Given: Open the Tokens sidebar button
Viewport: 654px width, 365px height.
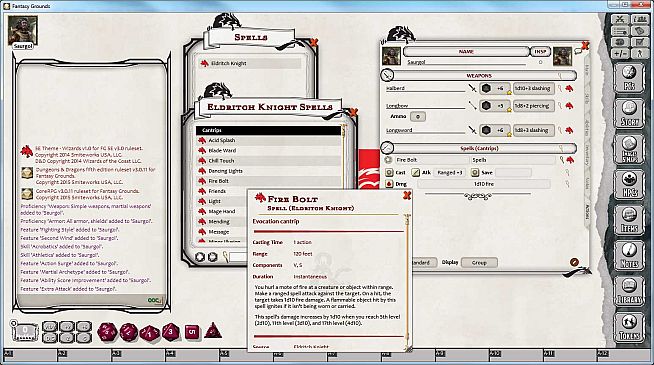Looking at the screenshot, I should (x=629, y=327).
